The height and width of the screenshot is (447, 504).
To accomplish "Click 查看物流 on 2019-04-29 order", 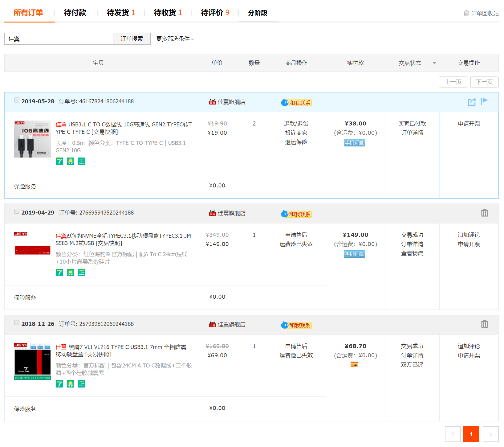I will (412, 253).
